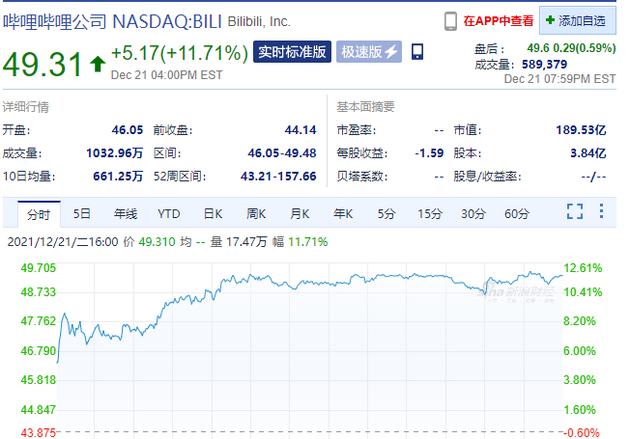
Task: Open the 在APP中查看 link
Action: 498,21
